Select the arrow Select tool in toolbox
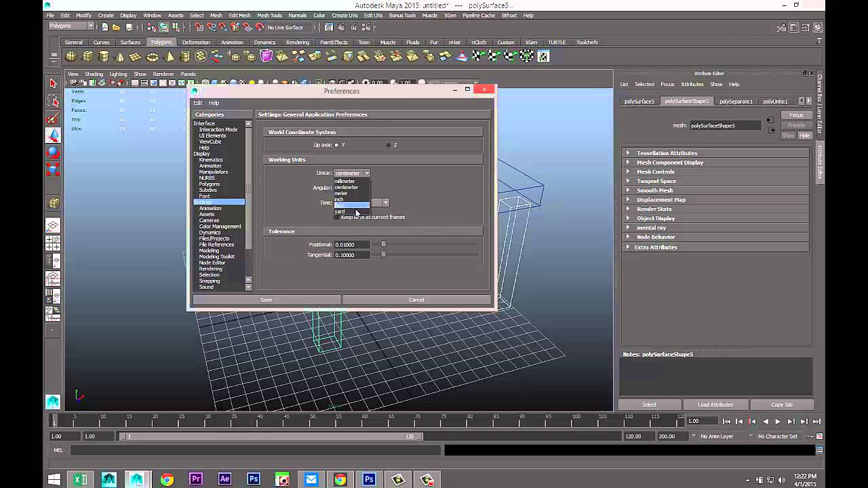Image resolution: width=868 pixels, height=488 pixels. [53, 83]
